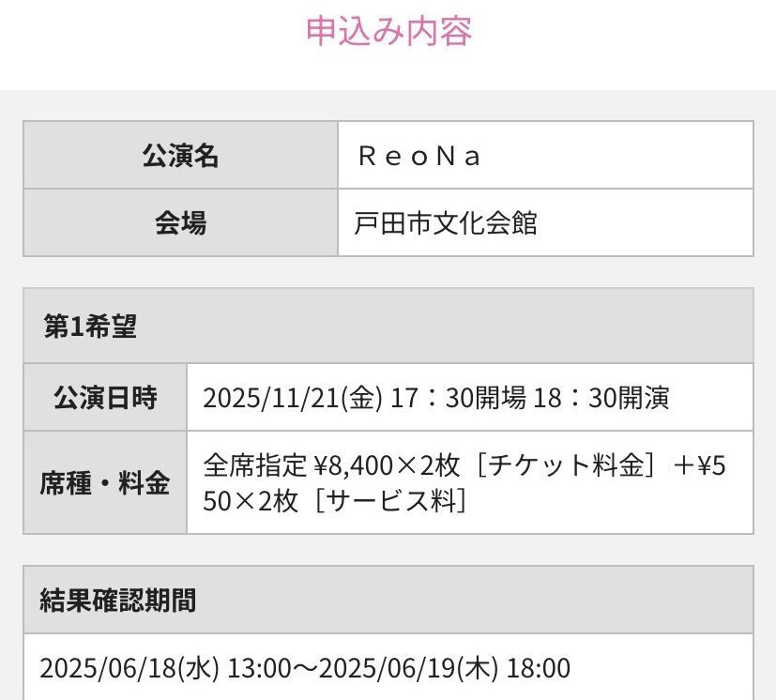776x700 pixels.
Task: Select the 公演日時 label cell
Action: (105, 398)
